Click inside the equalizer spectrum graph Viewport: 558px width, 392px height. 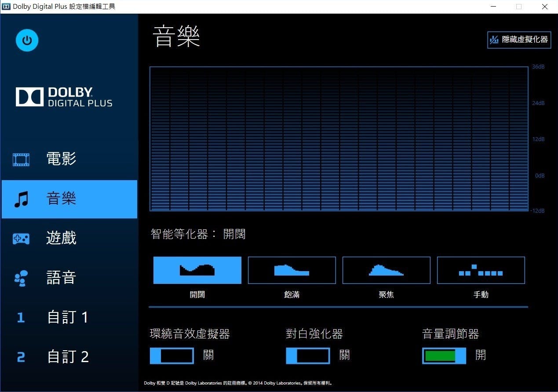point(339,139)
